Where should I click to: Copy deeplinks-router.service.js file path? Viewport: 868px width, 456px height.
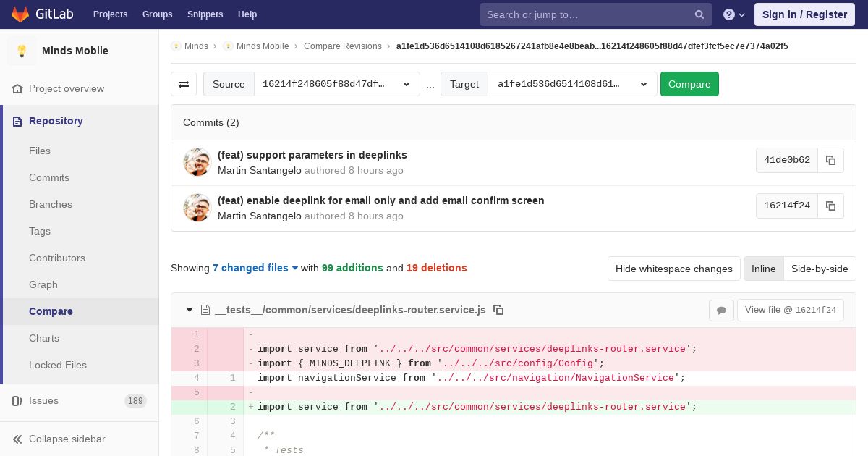click(498, 310)
